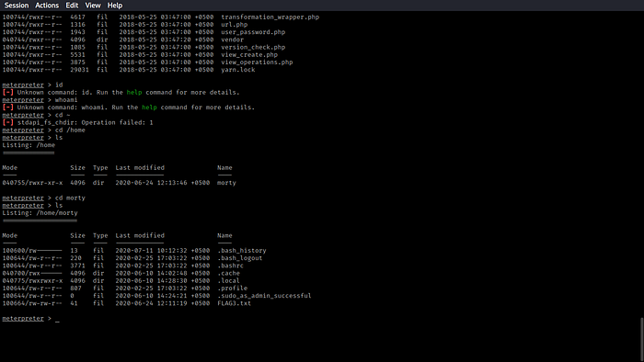This screenshot has height=362, width=644.
Task: Click the terminal vertical scrollbar
Action: (641, 339)
